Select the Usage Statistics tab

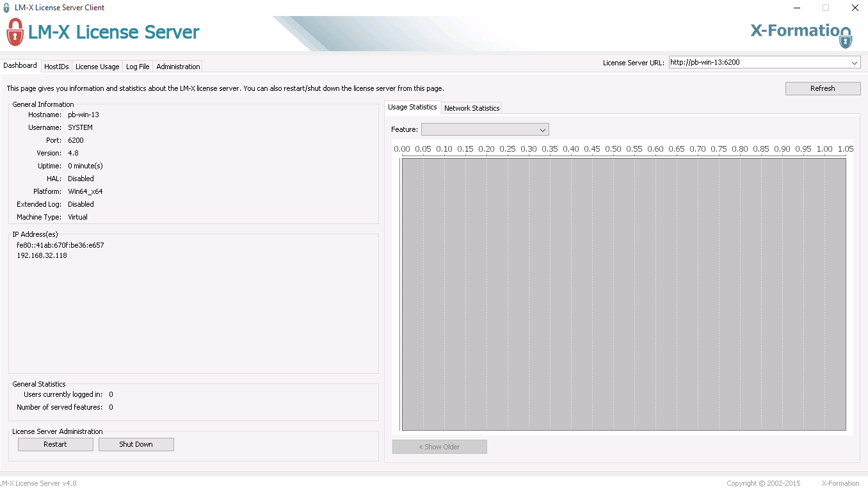(412, 107)
